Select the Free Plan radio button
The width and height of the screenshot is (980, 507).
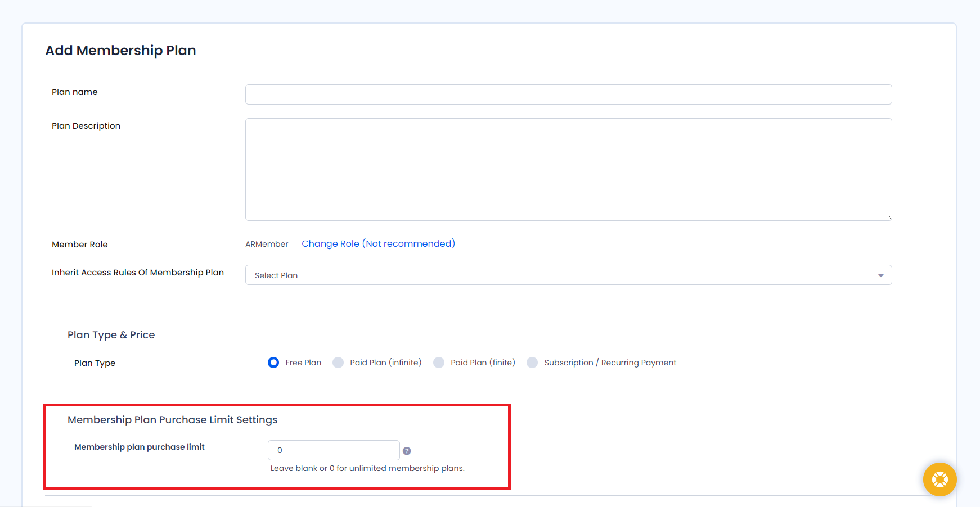pos(273,363)
